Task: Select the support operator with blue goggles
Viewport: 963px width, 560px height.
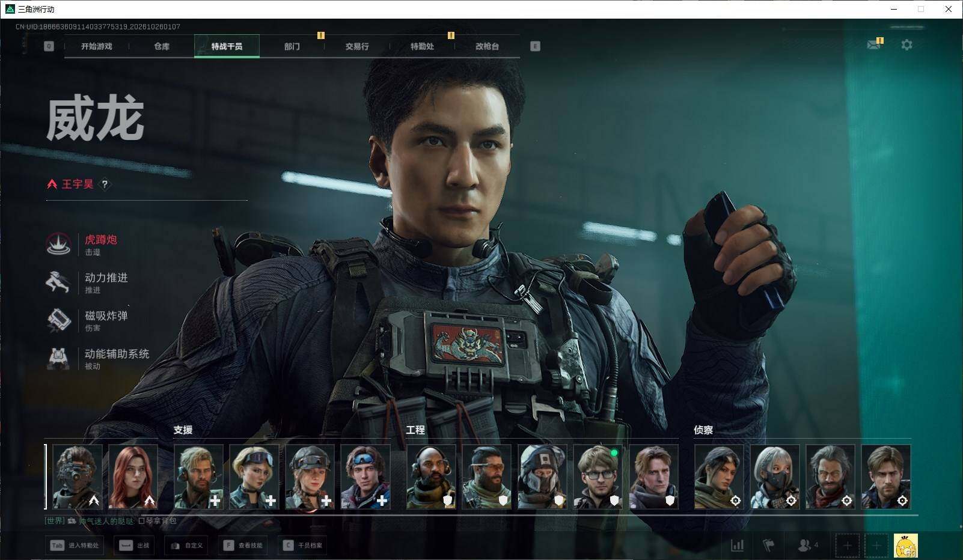Action: (x=365, y=476)
